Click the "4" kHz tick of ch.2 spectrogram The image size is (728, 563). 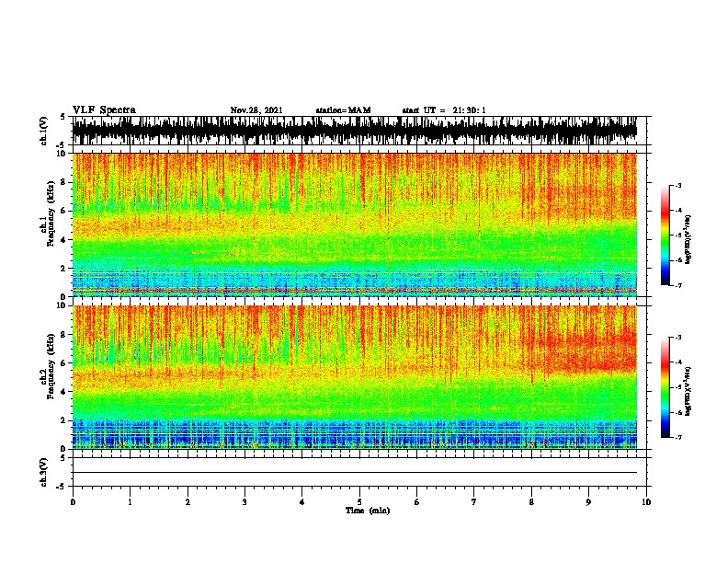64,392
